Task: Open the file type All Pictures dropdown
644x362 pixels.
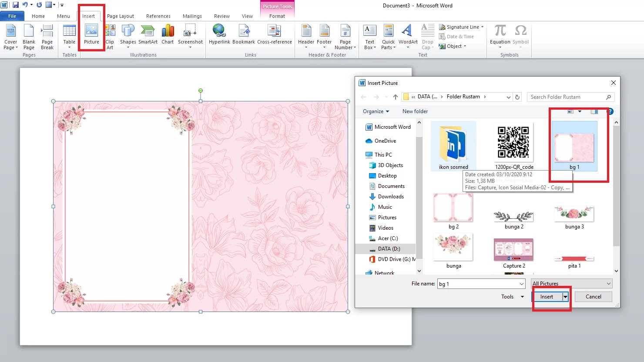Action: pyautogui.click(x=571, y=284)
